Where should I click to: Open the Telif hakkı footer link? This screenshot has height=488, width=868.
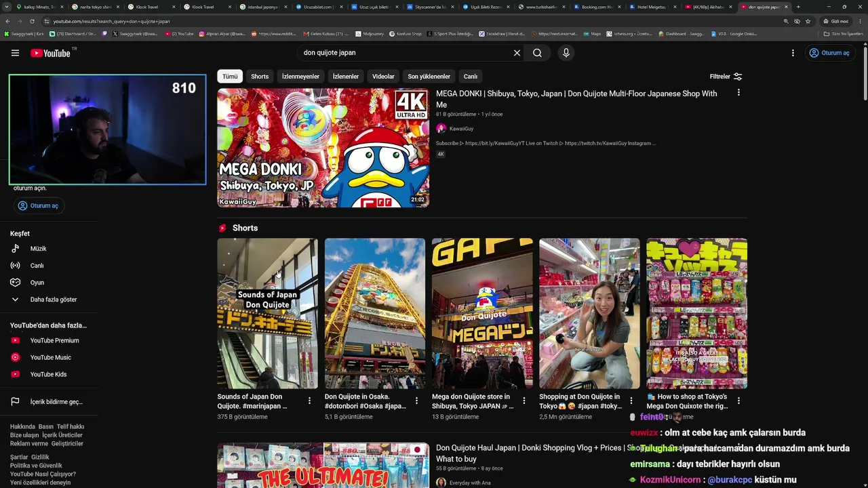pos(71,427)
